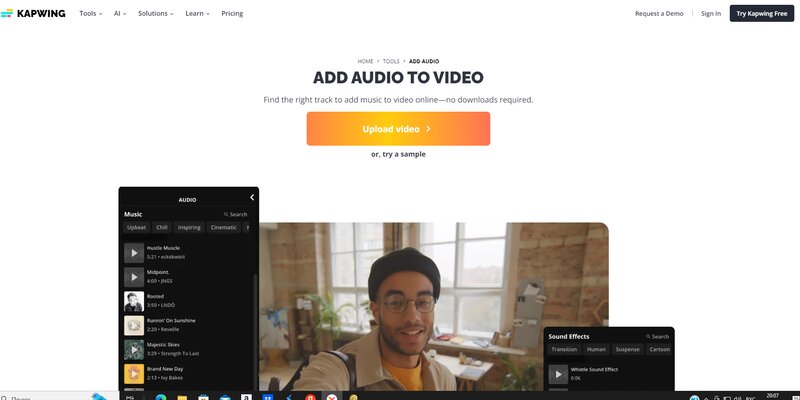Screen dimensions: 800x400
Task: Click the Upload video button
Action: (398, 129)
